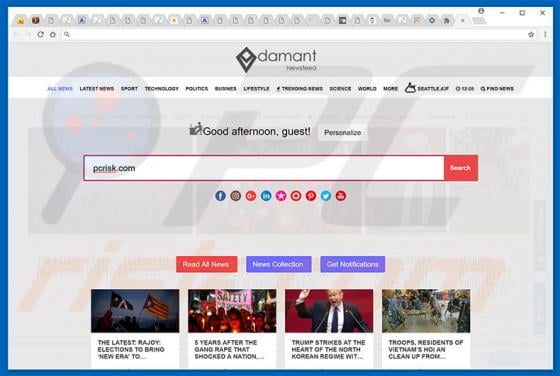Viewport: 560px width, 376px height.
Task: Select the Science news category
Action: tap(340, 89)
